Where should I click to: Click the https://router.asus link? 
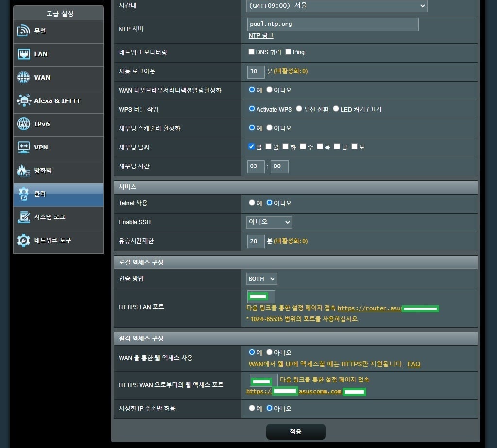pos(370,308)
